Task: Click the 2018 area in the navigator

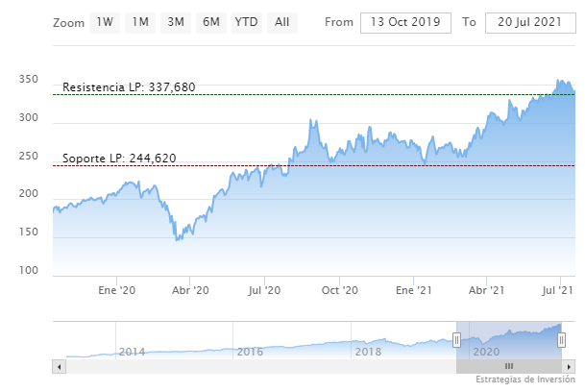Action: pyautogui.click(x=368, y=352)
